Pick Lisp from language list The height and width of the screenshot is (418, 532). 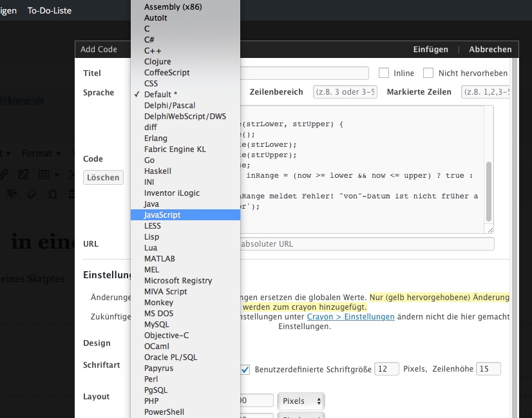pos(185,236)
